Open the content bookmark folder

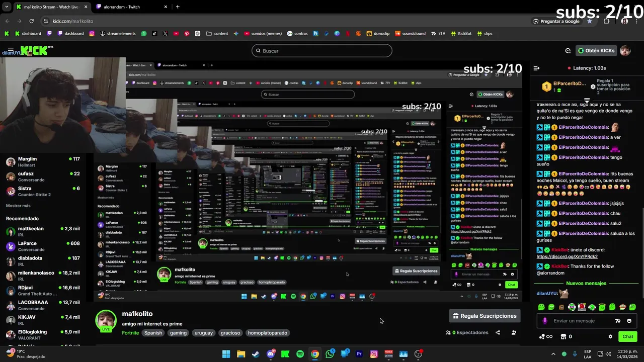click(217, 34)
